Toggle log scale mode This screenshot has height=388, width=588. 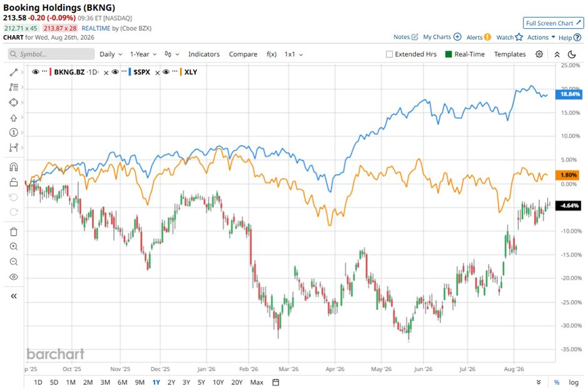tap(574, 382)
